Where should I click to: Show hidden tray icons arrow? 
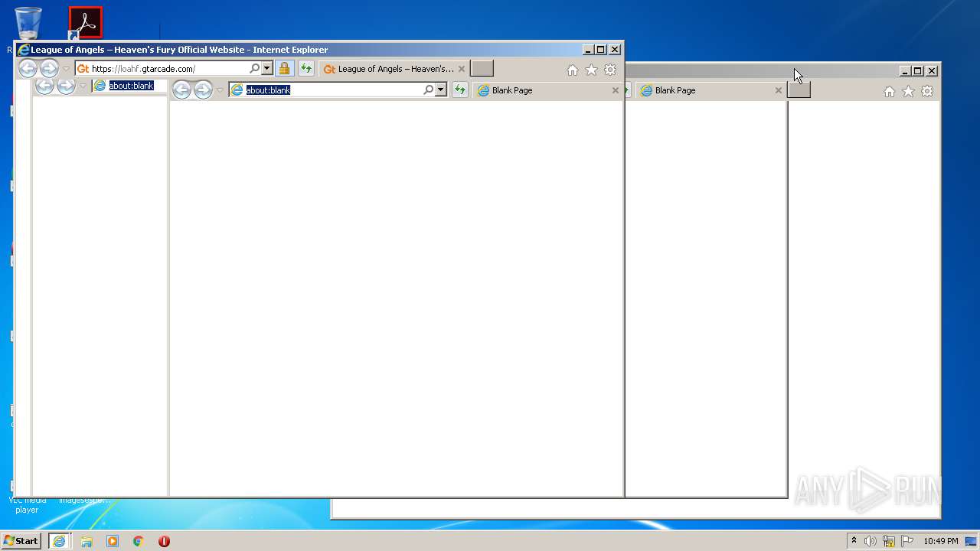pos(854,541)
